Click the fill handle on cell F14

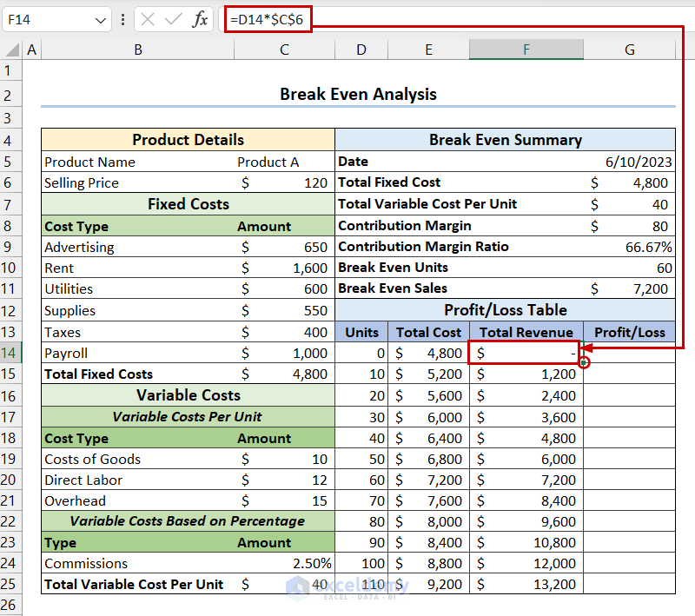click(584, 362)
